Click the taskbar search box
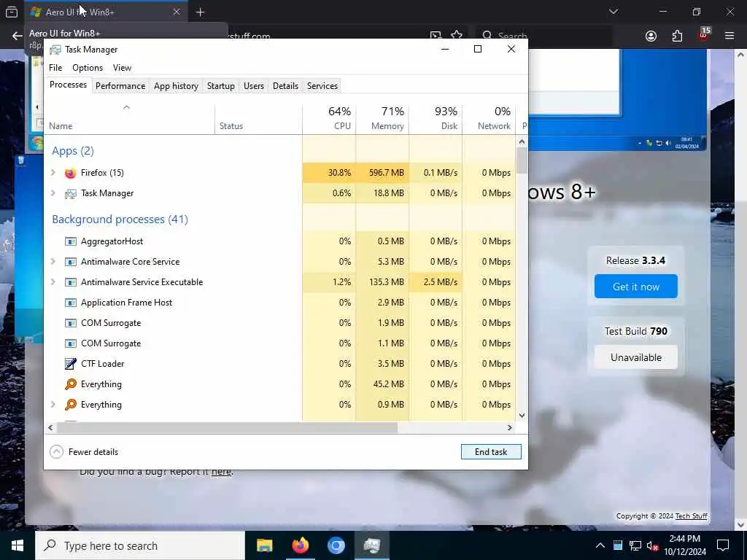This screenshot has width=747, height=560. pyautogui.click(x=140, y=545)
